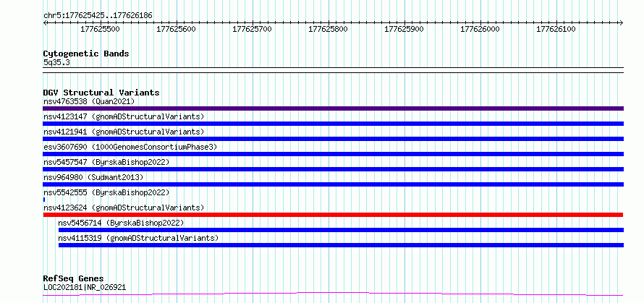The image size is (644, 303).
Task: Click the LOC202181|NR_026921 gene label
Action: [x=85, y=287]
